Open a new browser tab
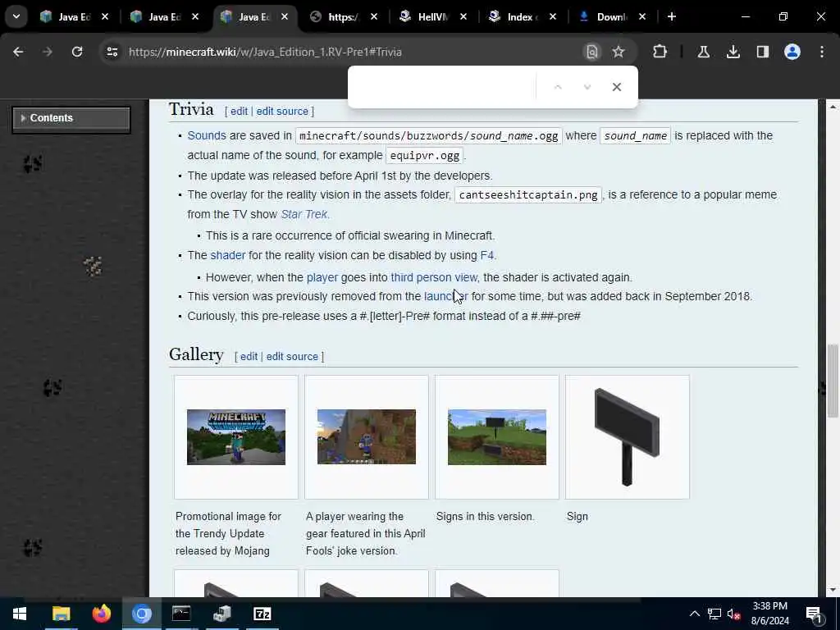This screenshot has width=840, height=630. 671,16
